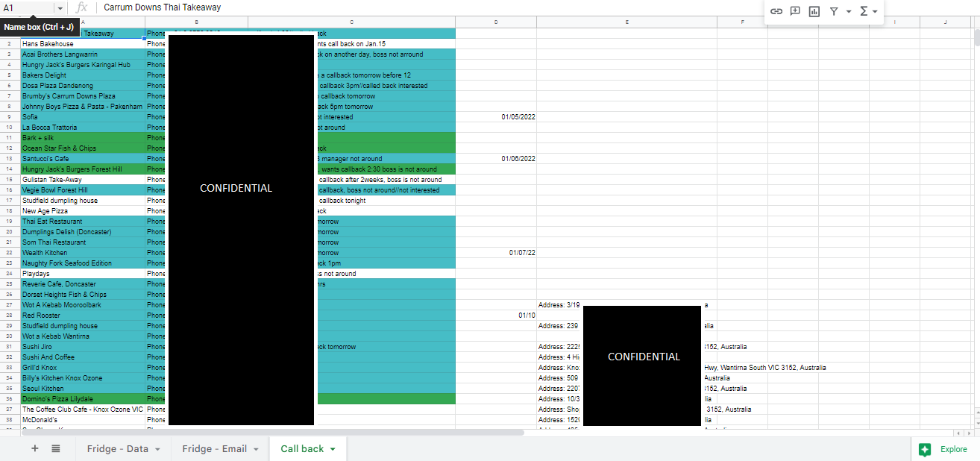The height and width of the screenshot is (461, 980).
Task: Select the New Age Pizza cell
Action: coord(82,211)
